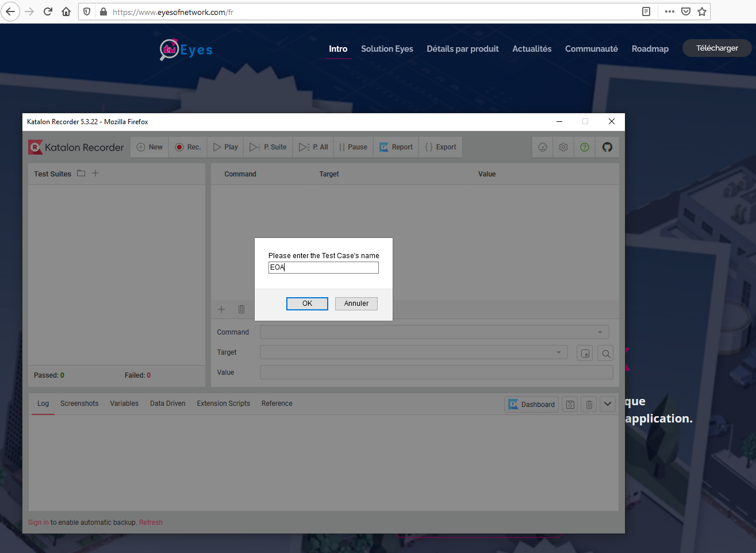Open the Dashboard button
The image size is (756, 553).
point(531,405)
